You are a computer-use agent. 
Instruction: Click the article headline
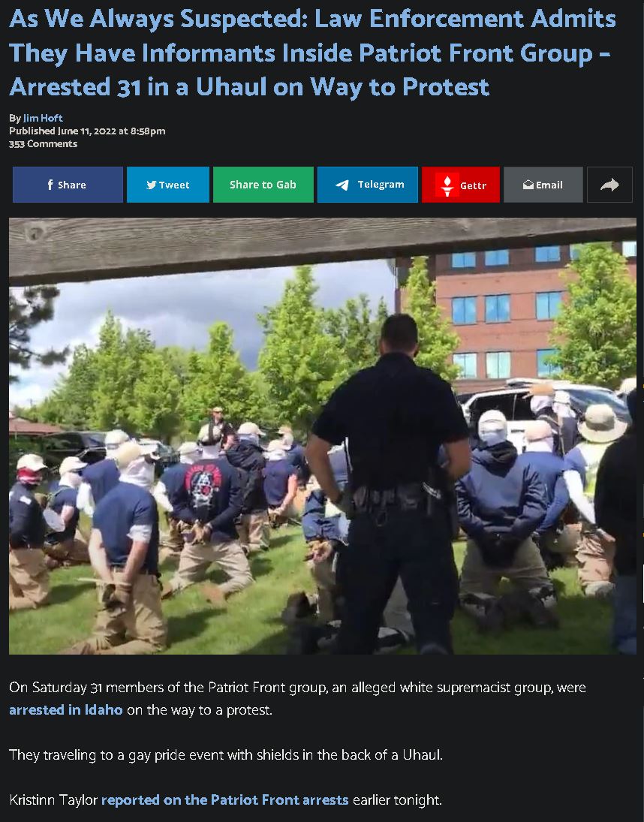click(x=312, y=53)
